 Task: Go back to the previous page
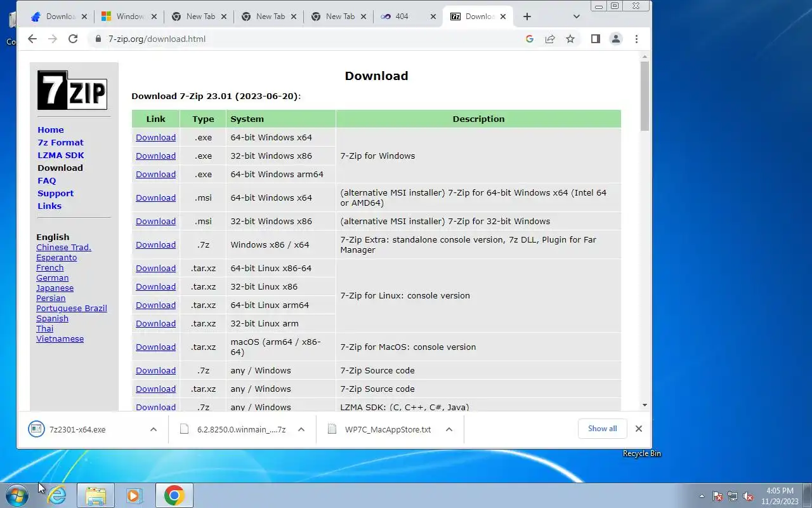32,39
